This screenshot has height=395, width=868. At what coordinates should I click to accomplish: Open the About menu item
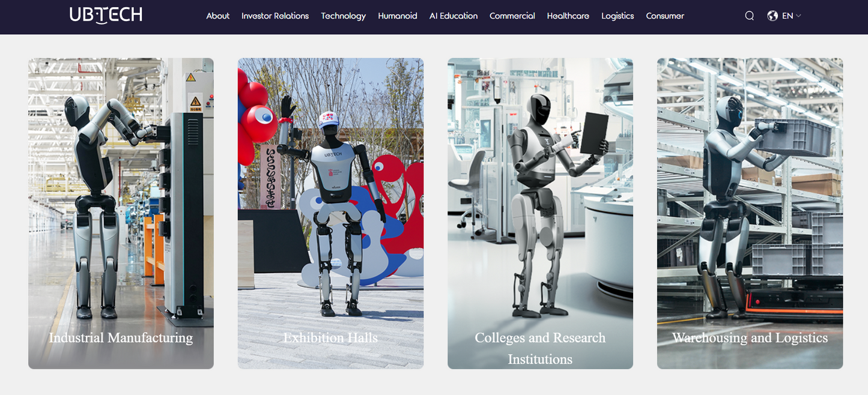[217, 16]
